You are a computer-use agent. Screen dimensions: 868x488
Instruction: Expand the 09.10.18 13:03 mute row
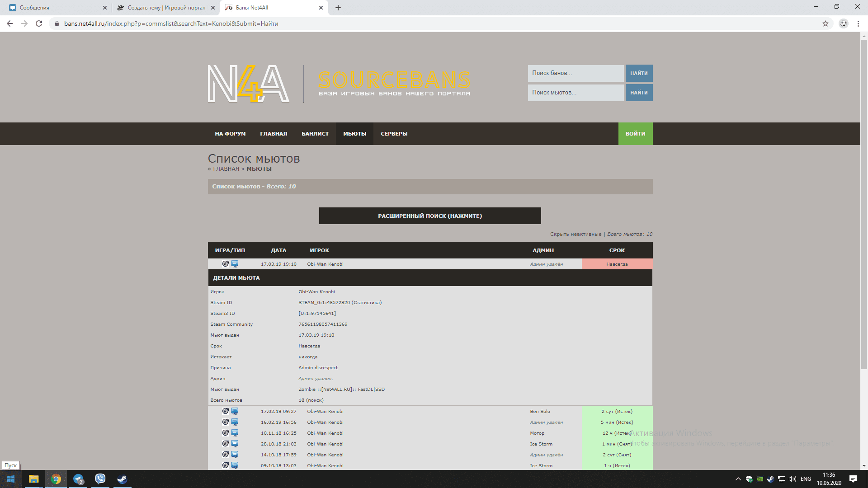coord(430,465)
